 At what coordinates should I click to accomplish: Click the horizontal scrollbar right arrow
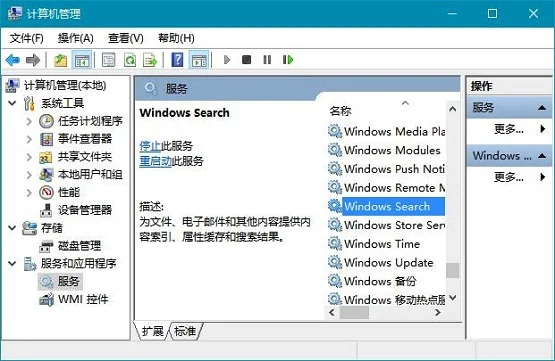(x=438, y=312)
